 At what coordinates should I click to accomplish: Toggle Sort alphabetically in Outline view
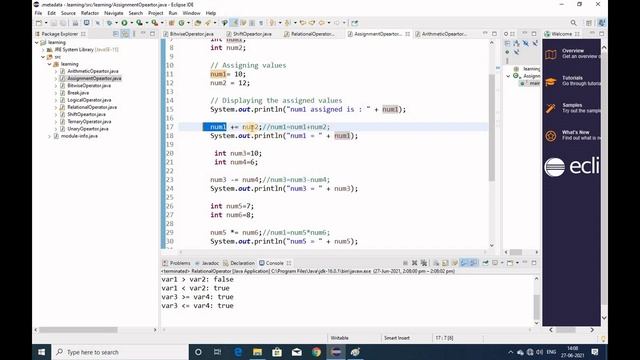pyautogui.click(x=516, y=43)
